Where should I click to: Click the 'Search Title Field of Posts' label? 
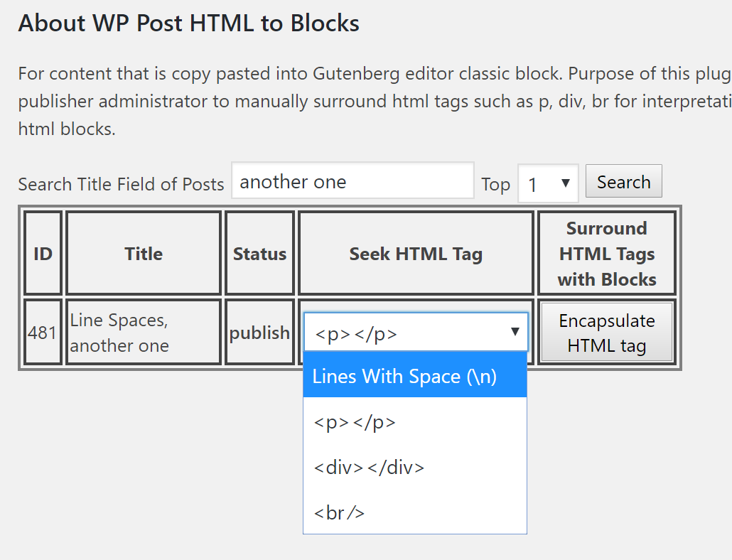pos(121,184)
